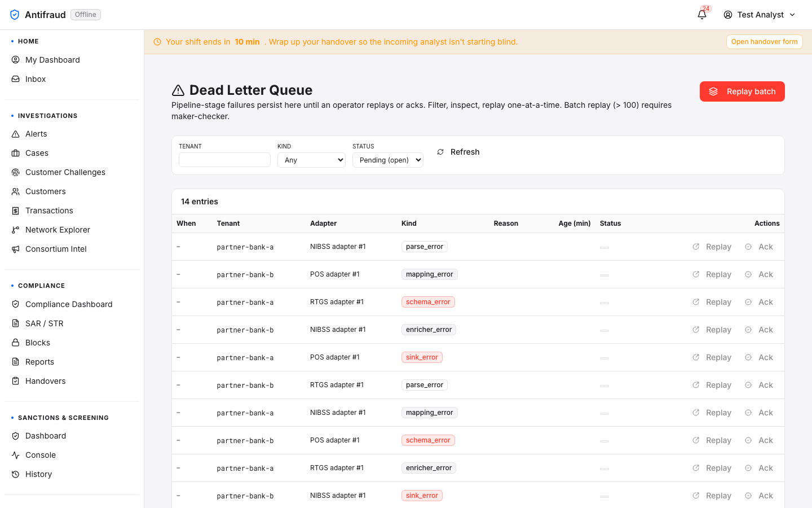This screenshot has height=508, width=812.
Task: Click the Antifraud shield logo
Action: point(15,15)
